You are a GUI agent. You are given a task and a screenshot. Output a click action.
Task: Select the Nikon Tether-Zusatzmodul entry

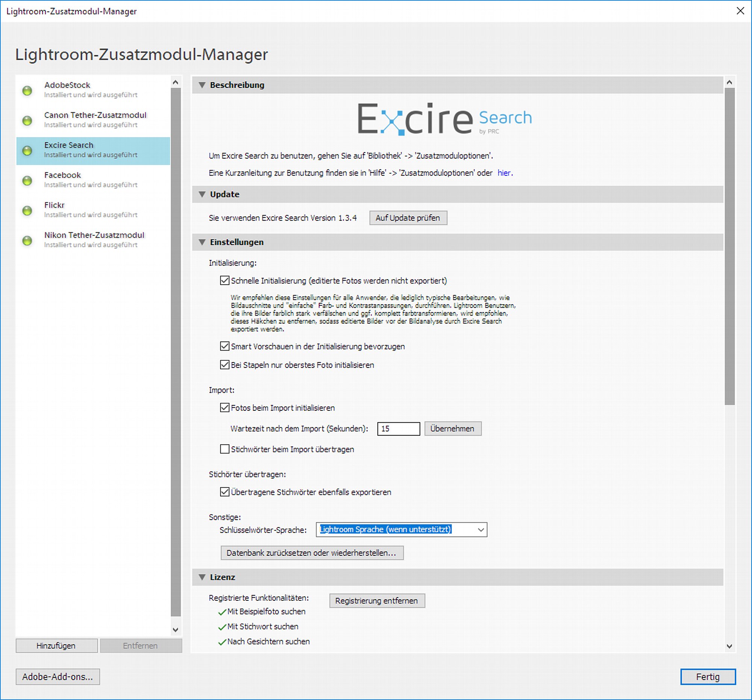pos(93,240)
